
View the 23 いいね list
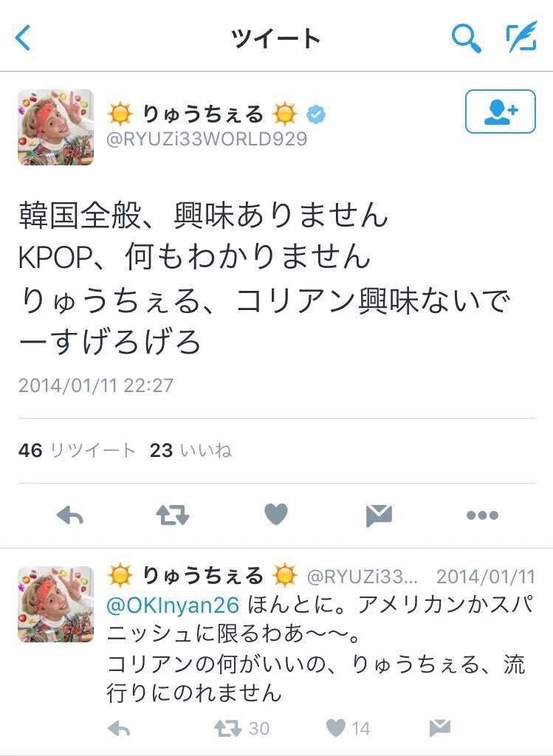190,450
